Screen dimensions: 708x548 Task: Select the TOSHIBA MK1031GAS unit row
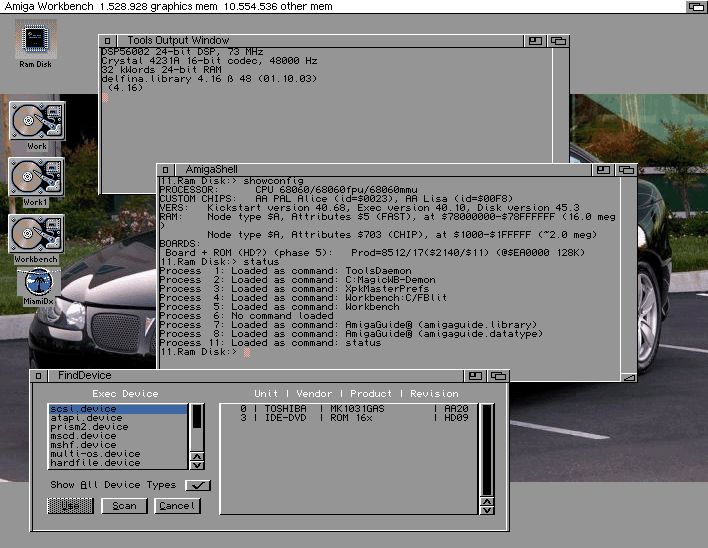349,409
